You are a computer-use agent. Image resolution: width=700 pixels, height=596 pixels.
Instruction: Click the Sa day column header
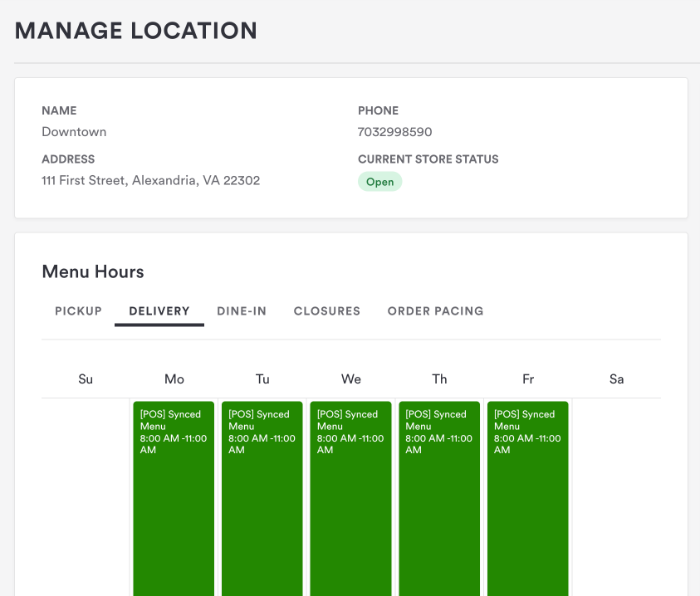tap(616, 379)
